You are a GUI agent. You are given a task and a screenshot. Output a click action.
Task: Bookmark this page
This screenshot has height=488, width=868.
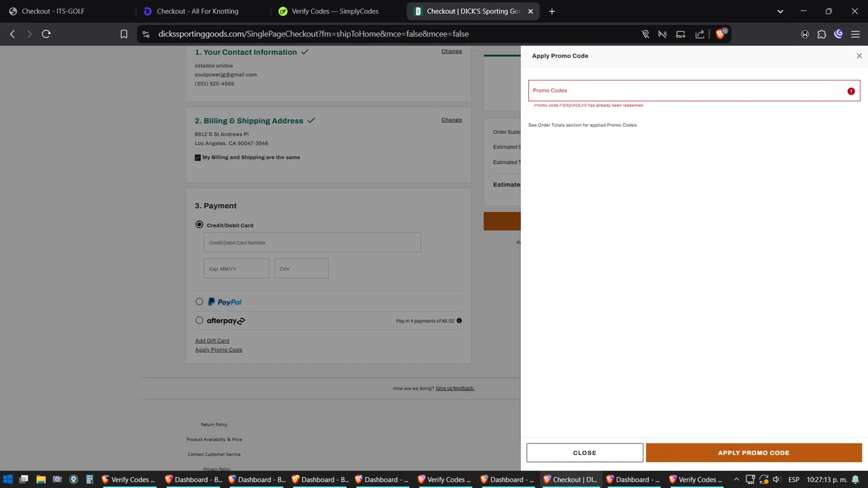click(x=124, y=34)
